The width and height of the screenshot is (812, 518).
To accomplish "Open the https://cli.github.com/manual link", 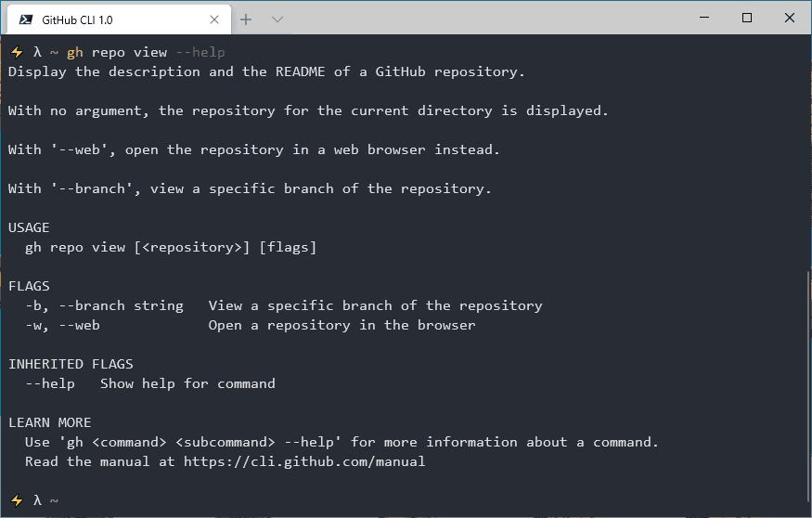I will pyautogui.click(x=304, y=461).
